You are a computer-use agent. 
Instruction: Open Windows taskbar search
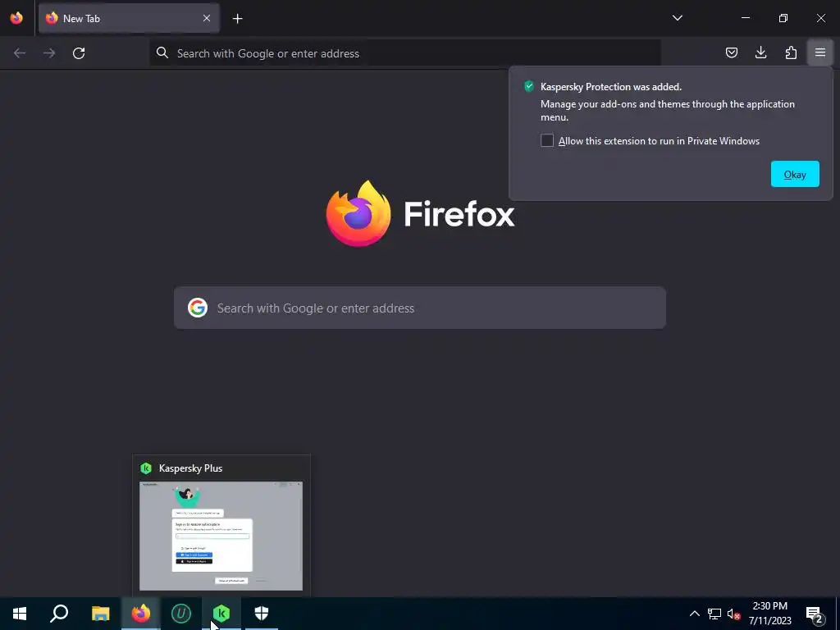coord(59,614)
